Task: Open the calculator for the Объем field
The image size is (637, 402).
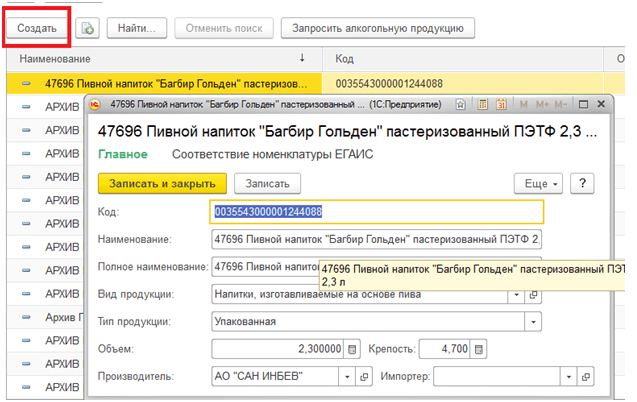Action: [350, 348]
